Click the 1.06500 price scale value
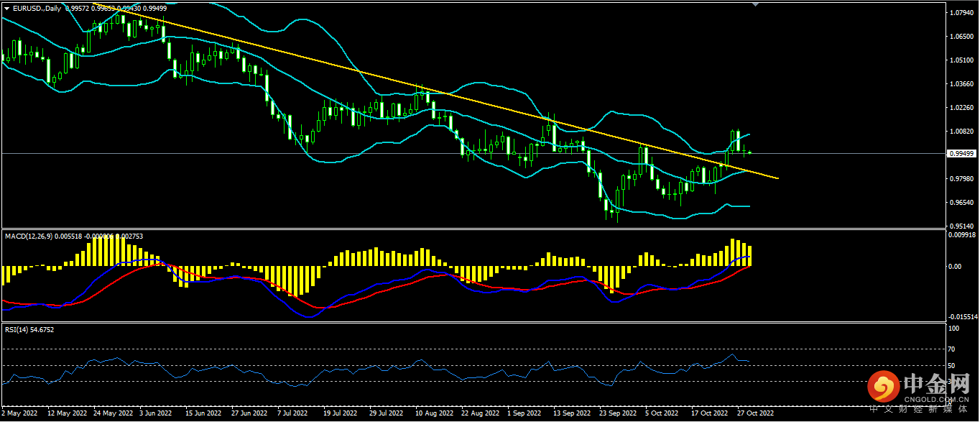Viewport: 980px width, 422px height. point(961,37)
